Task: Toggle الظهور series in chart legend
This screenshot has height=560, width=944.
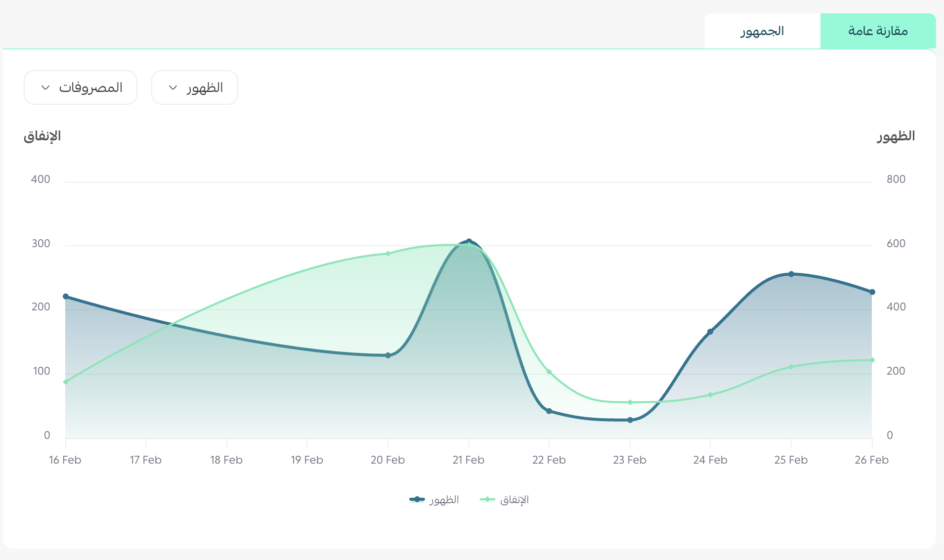Action: 443,500
